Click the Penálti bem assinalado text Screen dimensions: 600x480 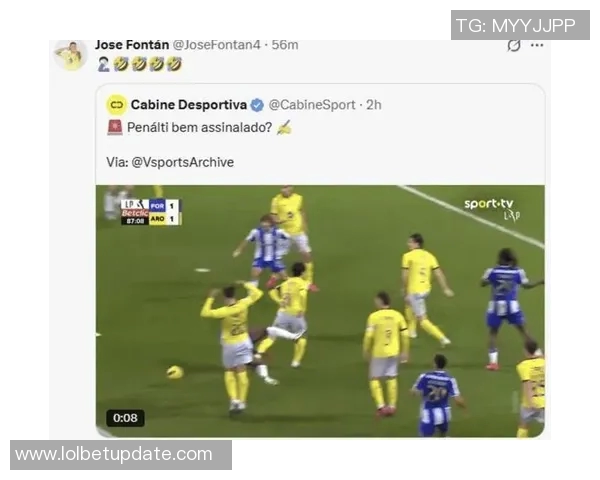199,127
